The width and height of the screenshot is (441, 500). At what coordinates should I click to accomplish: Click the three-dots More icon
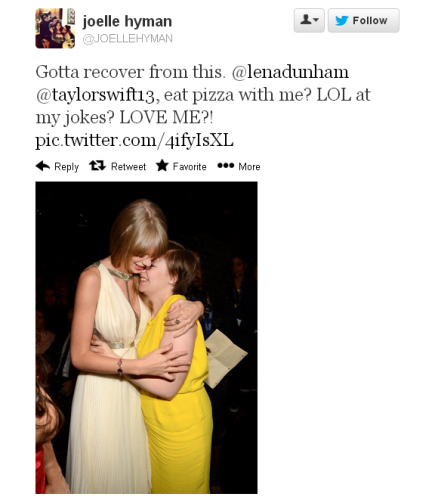coord(226,165)
